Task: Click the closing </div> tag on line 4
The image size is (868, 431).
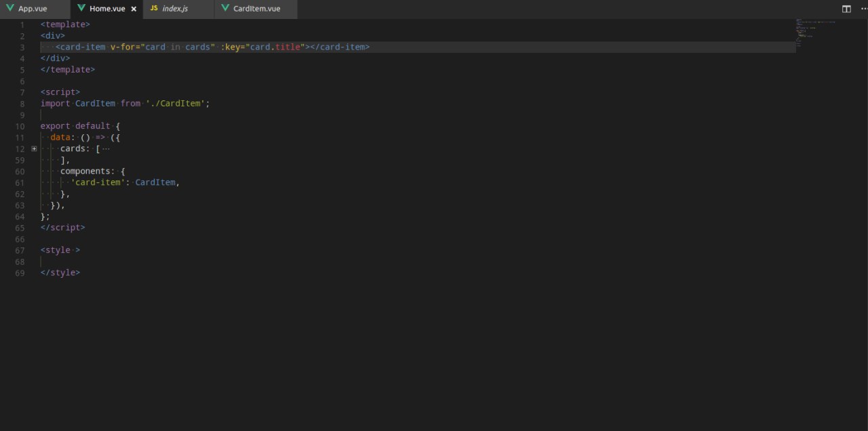Action: (x=56, y=58)
